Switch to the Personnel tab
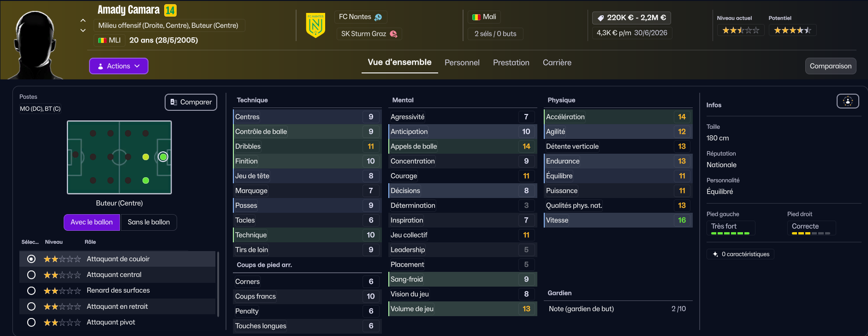The height and width of the screenshot is (336, 868). [462, 63]
